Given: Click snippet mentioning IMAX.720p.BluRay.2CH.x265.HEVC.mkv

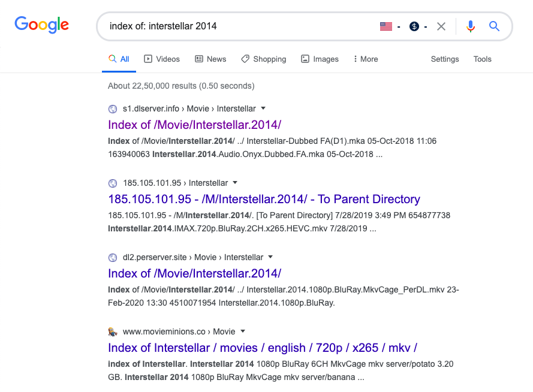Looking at the screenshot, I should (x=279, y=222).
